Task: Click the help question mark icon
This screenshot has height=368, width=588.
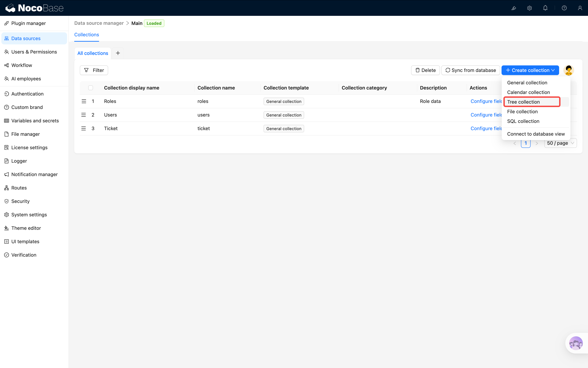Action: pyautogui.click(x=564, y=8)
